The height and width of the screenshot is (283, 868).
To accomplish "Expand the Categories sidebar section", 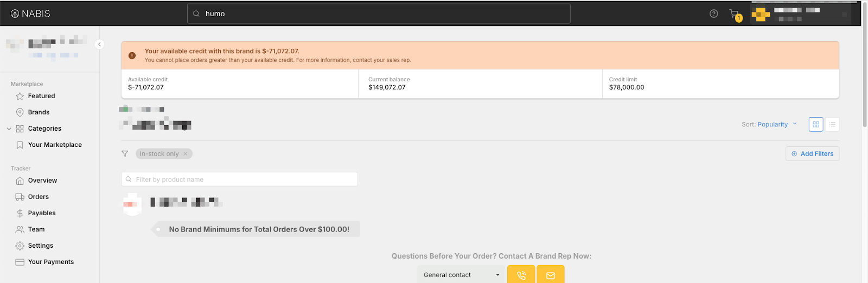I will [9, 128].
